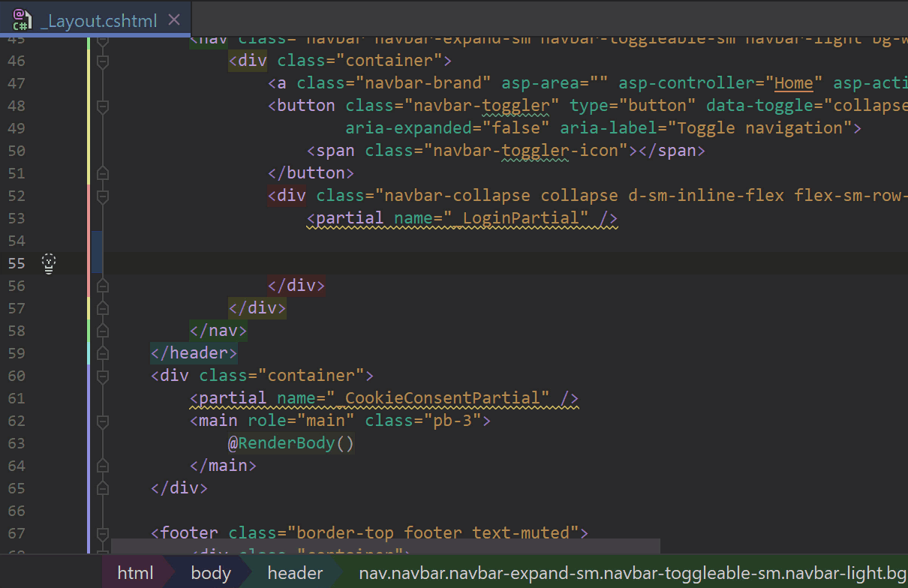Close the _Layout.cshtml editor tab
Viewport: 908px width, 588px height.
[174, 18]
